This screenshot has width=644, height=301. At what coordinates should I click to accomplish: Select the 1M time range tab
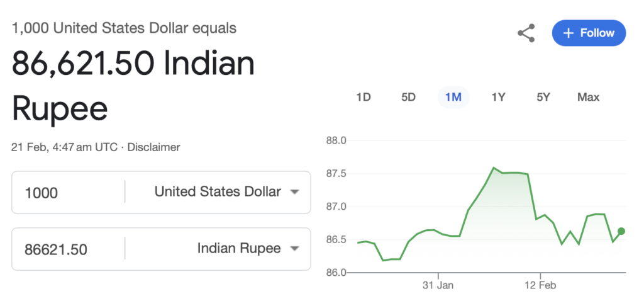coord(453,97)
